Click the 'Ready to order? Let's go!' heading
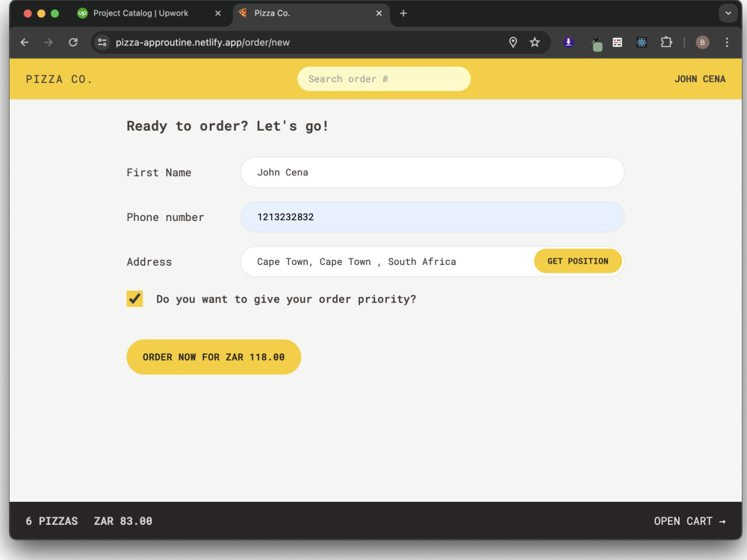 tap(227, 126)
